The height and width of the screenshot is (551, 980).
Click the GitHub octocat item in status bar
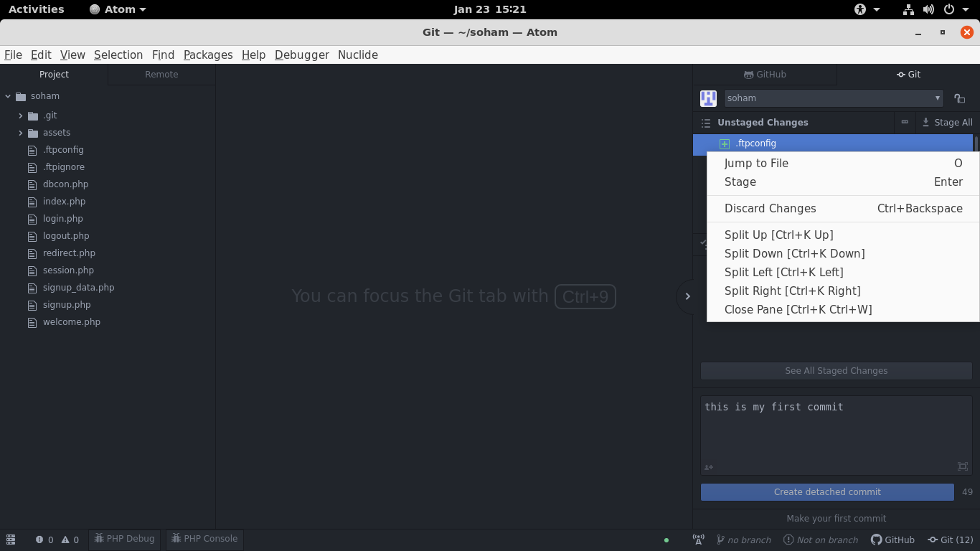(892, 540)
